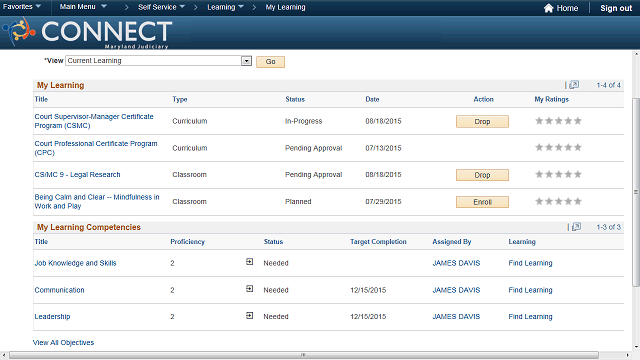Click the Type column header
The image size is (640, 360).
pyautogui.click(x=180, y=99)
